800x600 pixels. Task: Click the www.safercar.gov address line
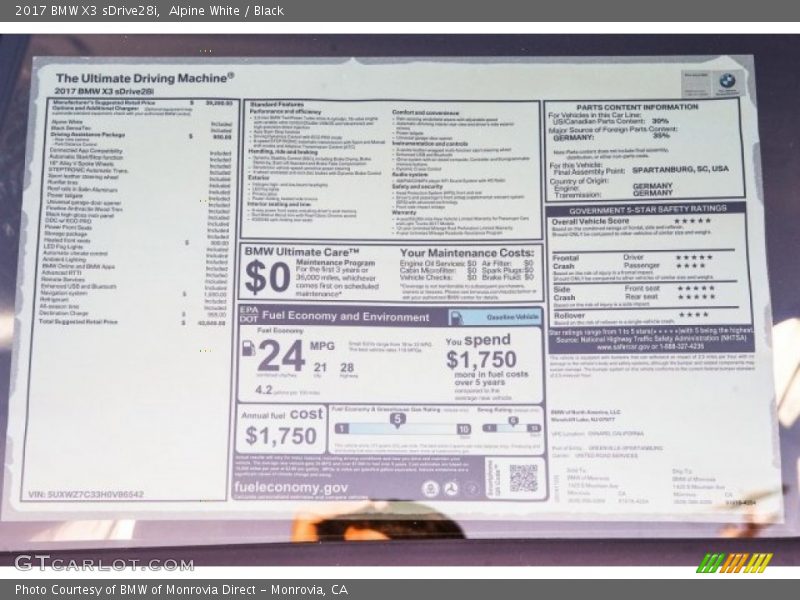650,347
